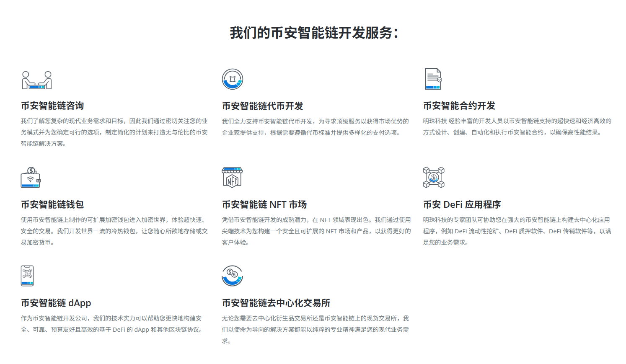
Task: Click the circular token development icon
Action: 233,79
